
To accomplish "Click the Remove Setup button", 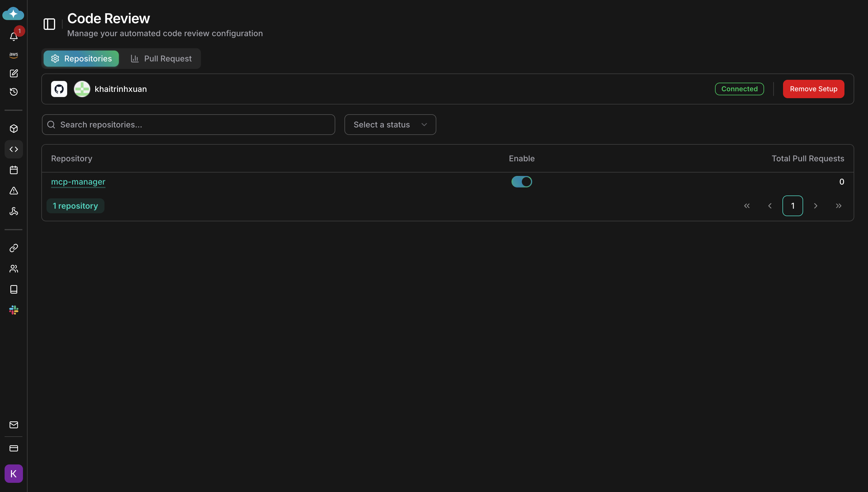I will click(813, 89).
